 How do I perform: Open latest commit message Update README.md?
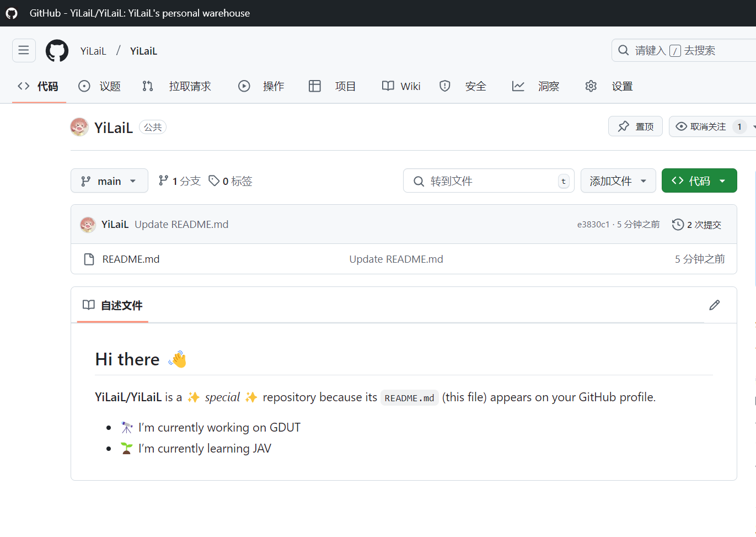[181, 224]
